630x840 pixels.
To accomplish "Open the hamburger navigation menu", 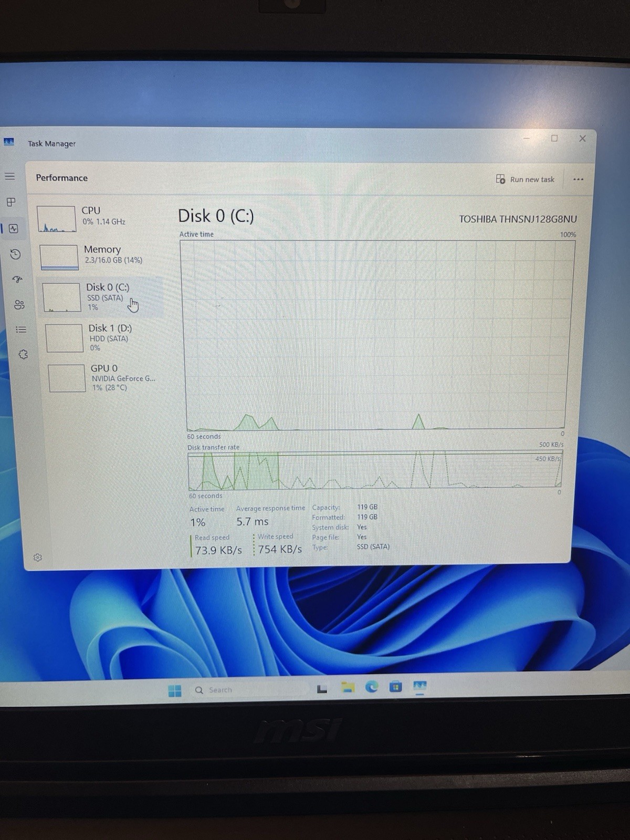I will [10, 176].
